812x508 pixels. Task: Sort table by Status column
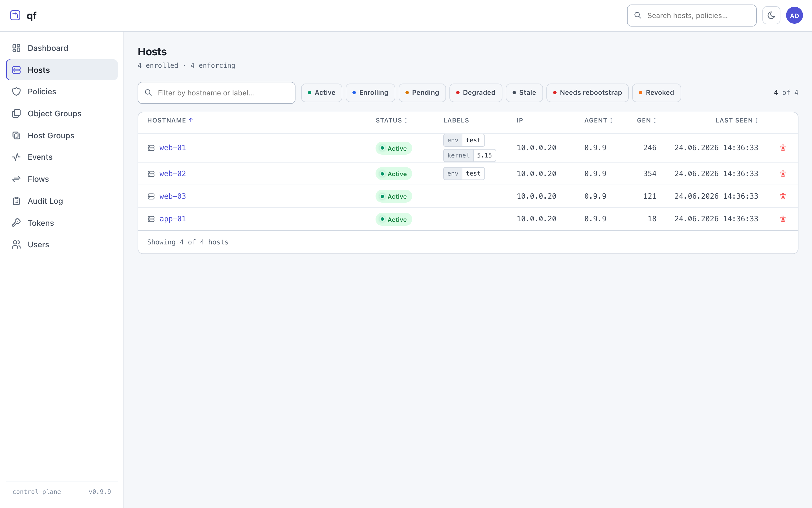click(391, 120)
